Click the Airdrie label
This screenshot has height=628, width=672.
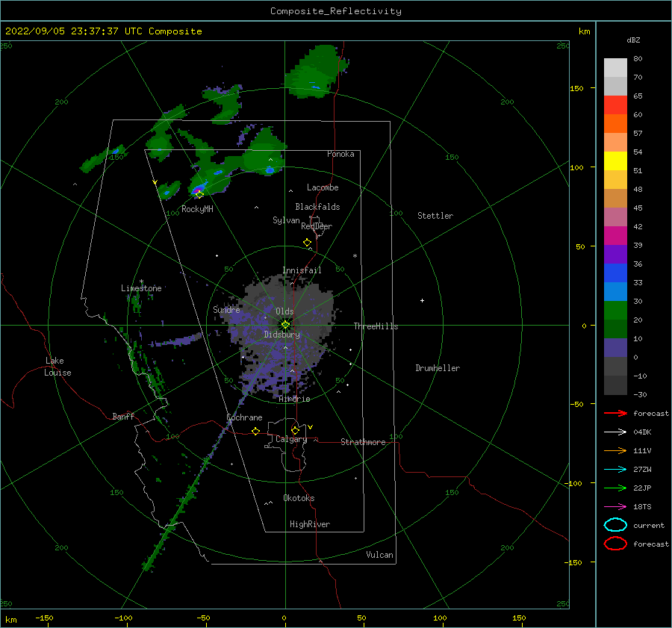(x=294, y=399)
